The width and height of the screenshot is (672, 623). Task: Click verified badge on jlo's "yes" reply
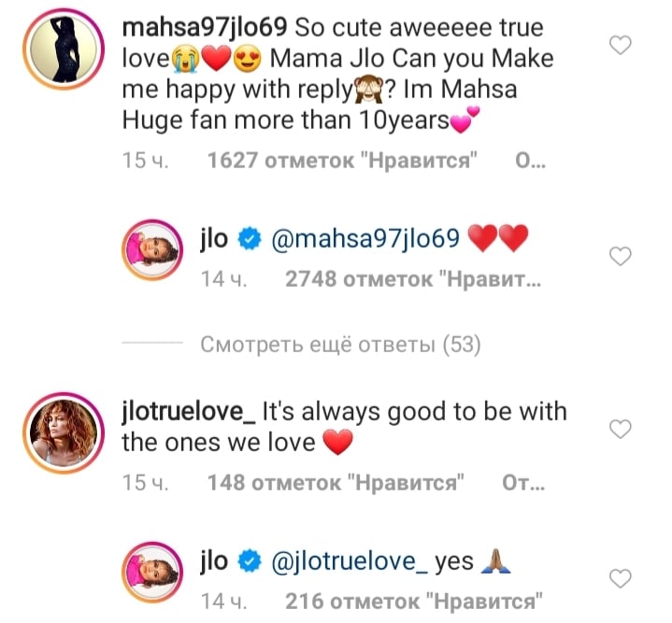[x=248, y=561]
